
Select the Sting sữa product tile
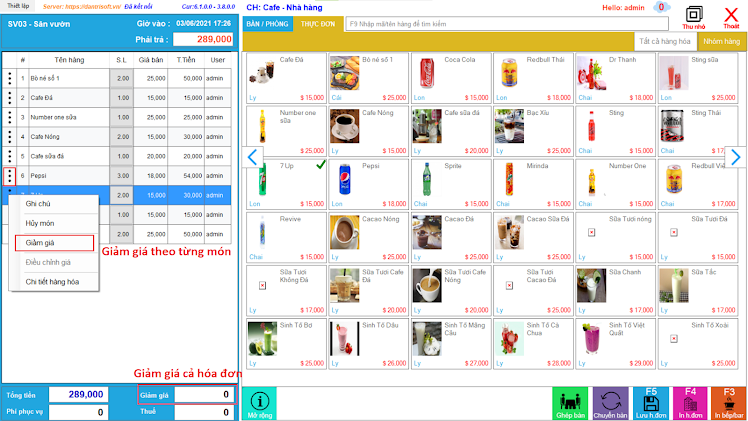[x=698, y=78]
